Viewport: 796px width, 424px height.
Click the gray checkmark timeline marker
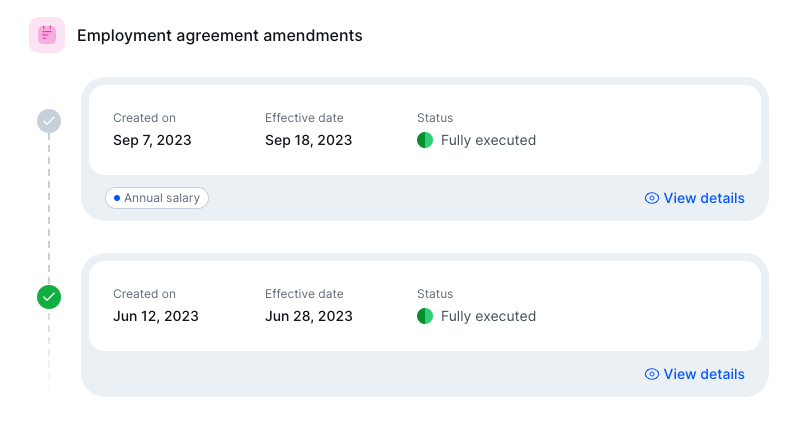(x=49, y=121)
